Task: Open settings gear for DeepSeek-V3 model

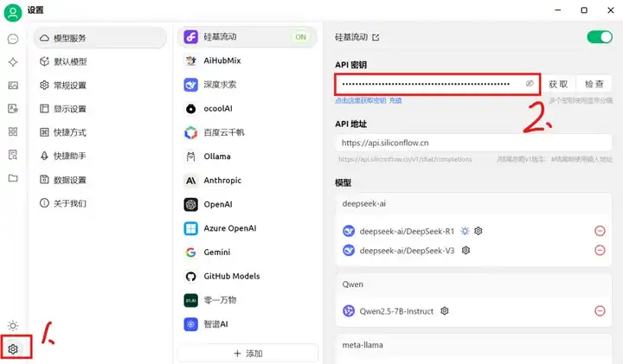Action: click(466, 250)
